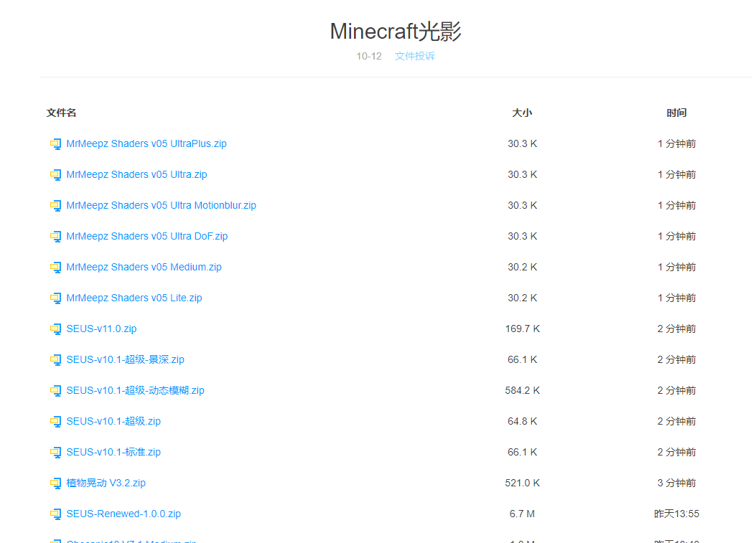Click the file icon beside v05 Lite.zip
756x543 pixels.
pos(55,298)
